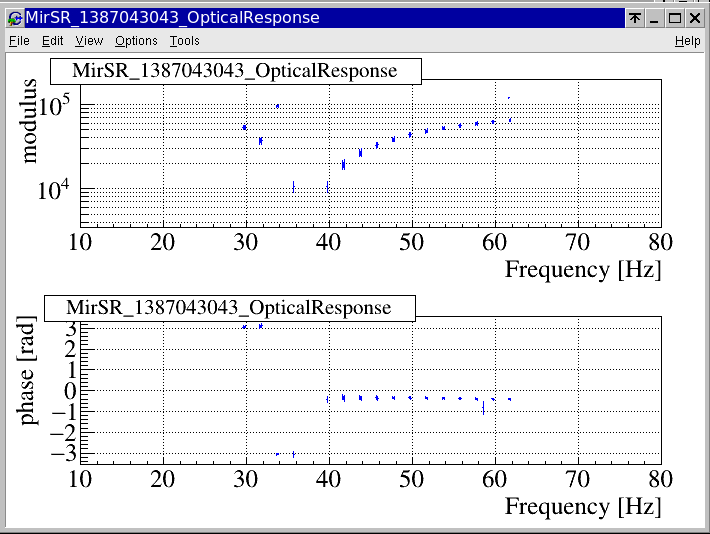Click the modulus data point near 34 Hz
The image size is (710, 534).
tap(278, 106)
